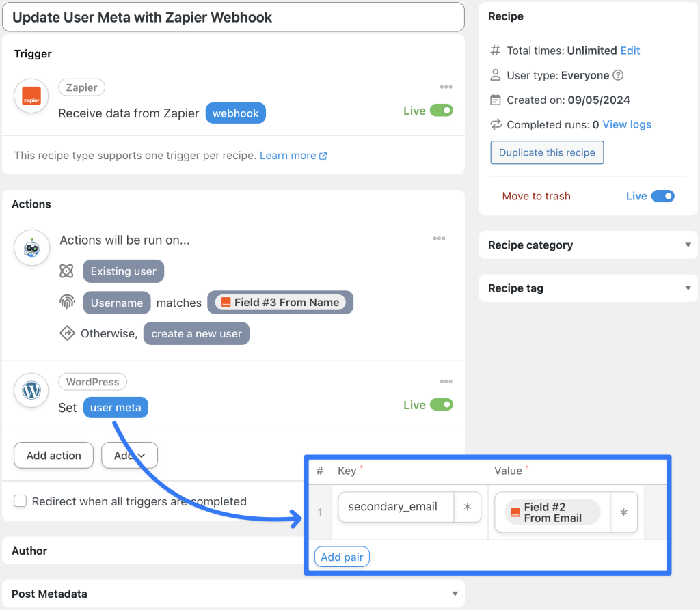This screenshot has width=700, height=610.
Task: Click the calendar icon next to Created on date
Action: pos(495,100)
